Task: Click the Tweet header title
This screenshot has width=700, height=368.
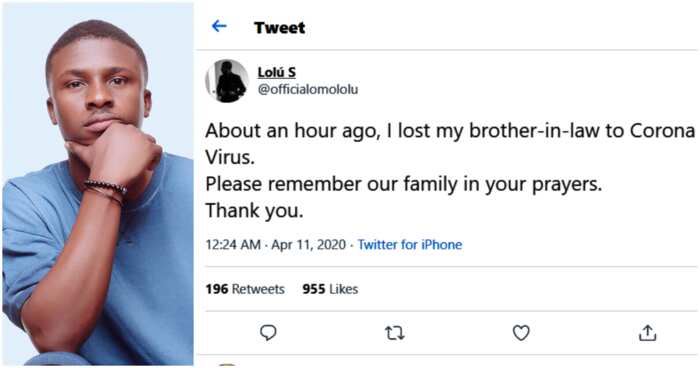Action: [279, 28]
